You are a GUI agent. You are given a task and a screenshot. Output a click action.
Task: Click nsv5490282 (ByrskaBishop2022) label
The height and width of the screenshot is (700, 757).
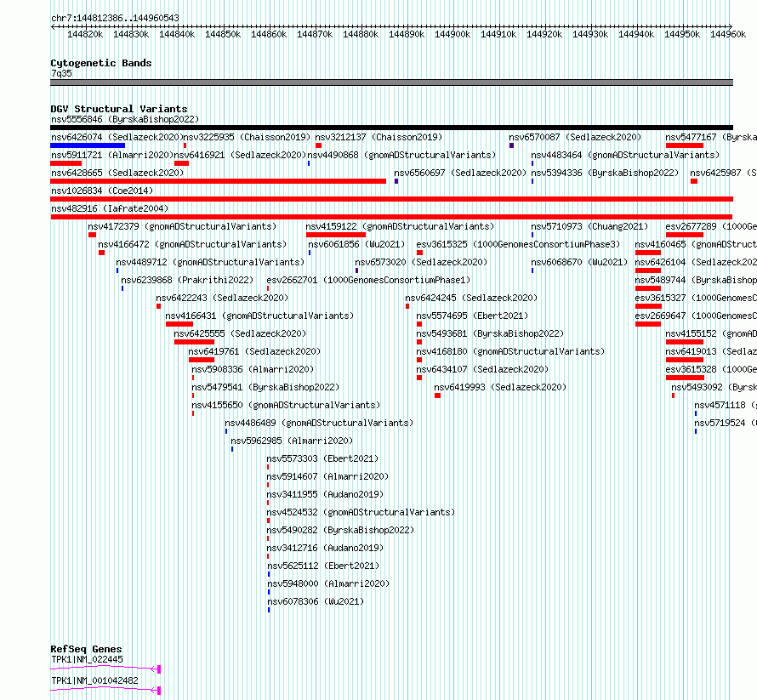tap(340, 530)
